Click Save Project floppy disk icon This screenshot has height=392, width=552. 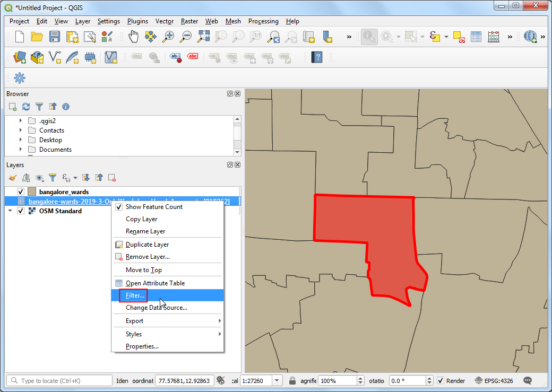pyautogui.click(x=55, y=37)
